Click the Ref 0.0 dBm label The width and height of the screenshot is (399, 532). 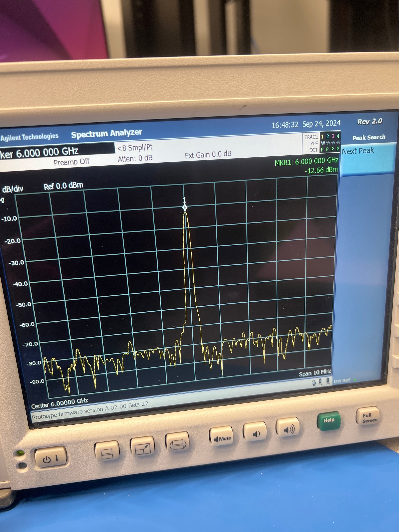click(x=63, y=186)
